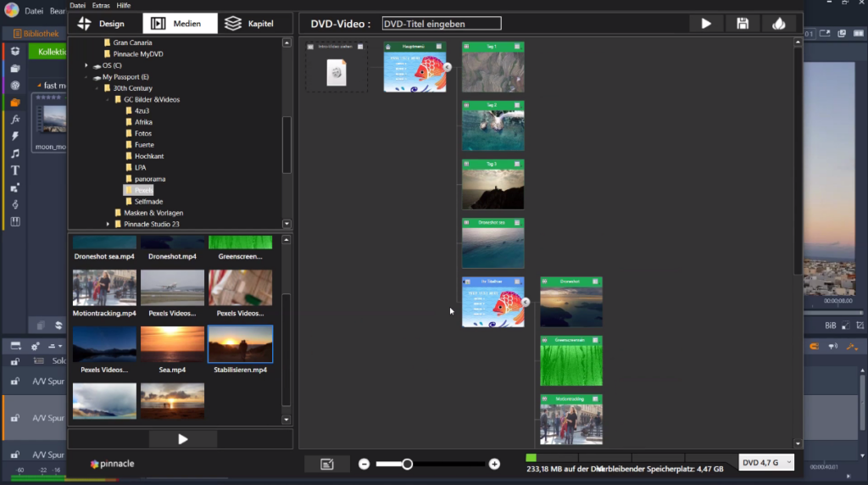Collapse the submenu tile with its side arrow
Screen dimensions: 868x485
(526, 302)
